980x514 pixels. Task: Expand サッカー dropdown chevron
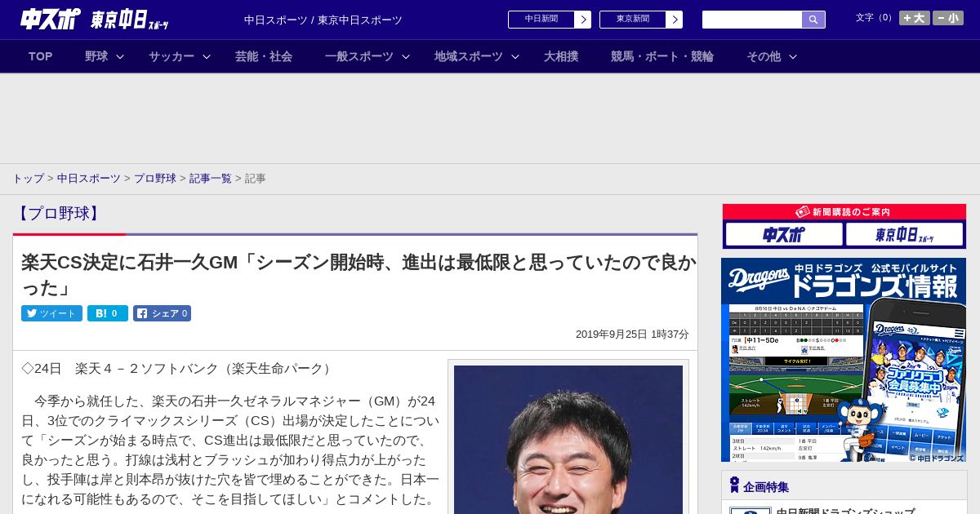(207, 56)
